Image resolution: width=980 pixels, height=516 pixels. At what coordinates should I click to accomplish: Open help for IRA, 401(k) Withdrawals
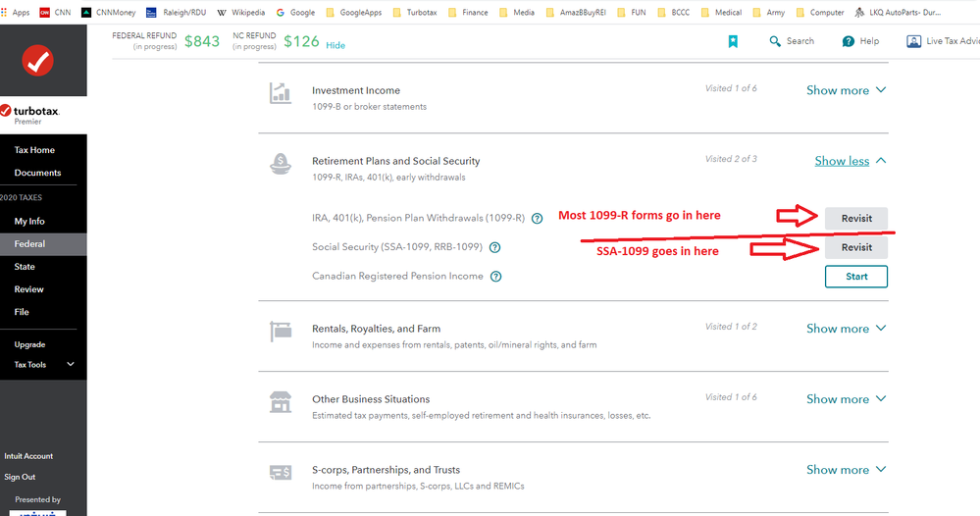537,219
